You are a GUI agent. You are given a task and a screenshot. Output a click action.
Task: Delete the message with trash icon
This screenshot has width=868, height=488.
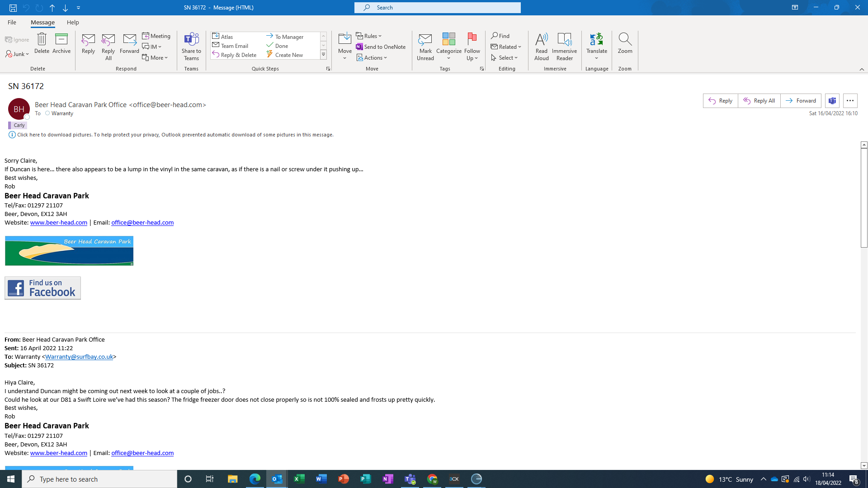pos(42,43)
